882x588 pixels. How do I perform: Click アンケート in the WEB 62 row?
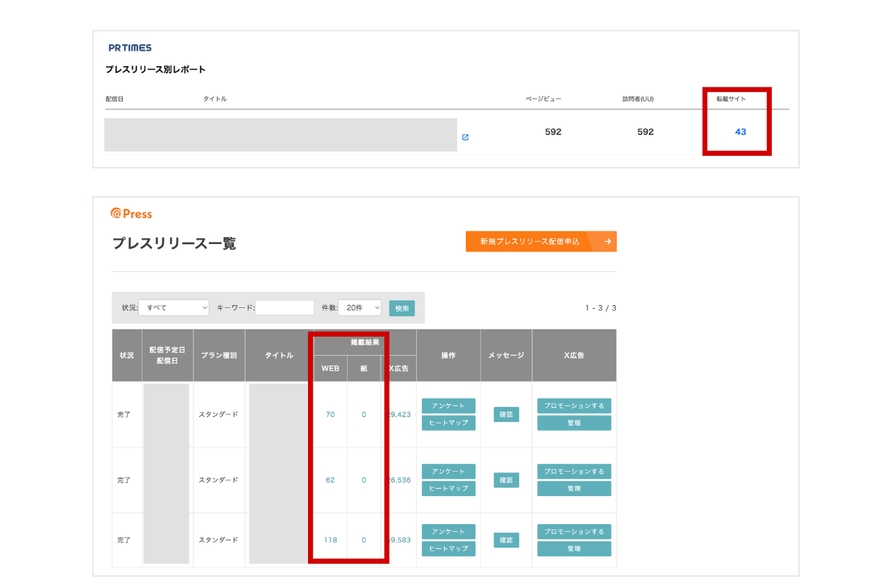point(448,471)
